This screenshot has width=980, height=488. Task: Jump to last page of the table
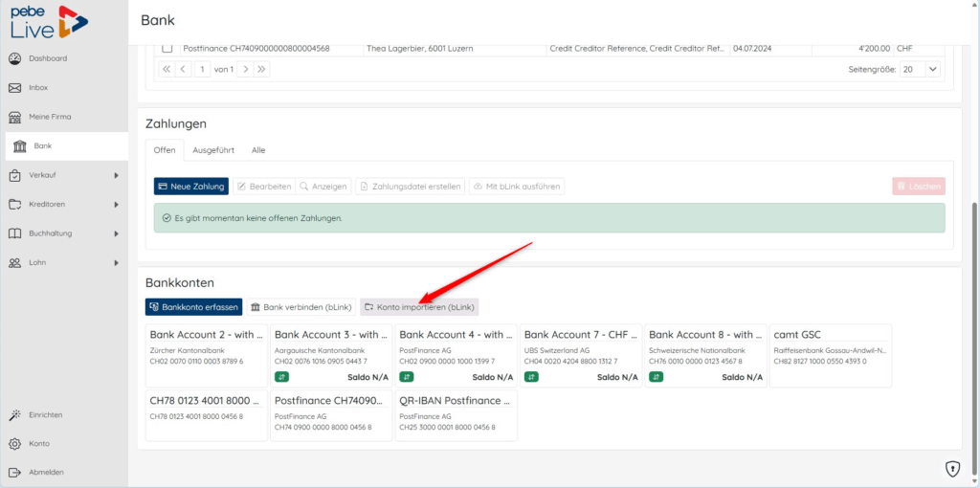click(x=262, y=69)
